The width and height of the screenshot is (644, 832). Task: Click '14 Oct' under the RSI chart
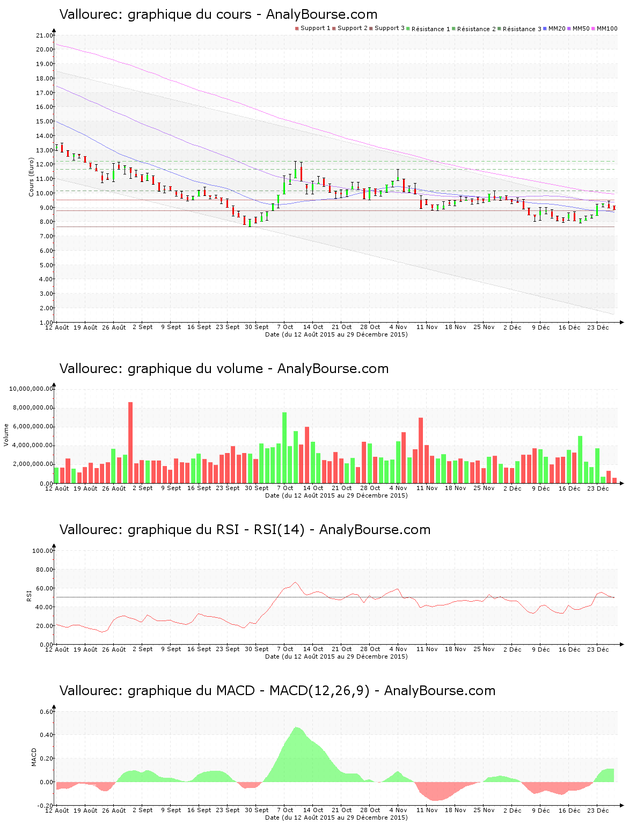[x=313, y=649]
